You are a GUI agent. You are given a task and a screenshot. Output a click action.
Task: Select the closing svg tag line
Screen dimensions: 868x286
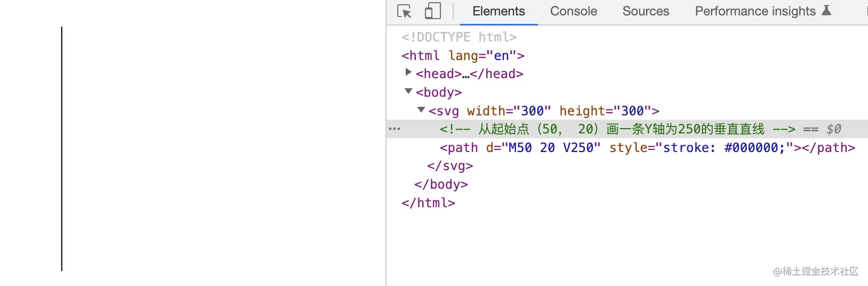point(450,166)
